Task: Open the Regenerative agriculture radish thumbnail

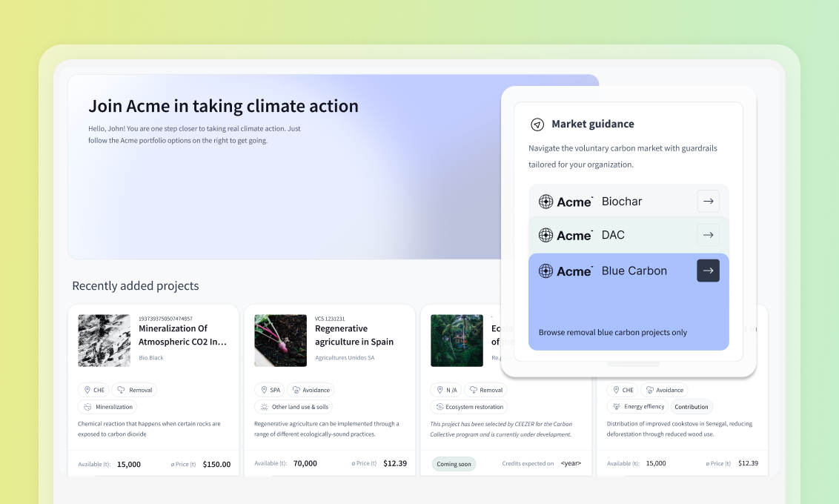Action: click(x=280, y=340)
